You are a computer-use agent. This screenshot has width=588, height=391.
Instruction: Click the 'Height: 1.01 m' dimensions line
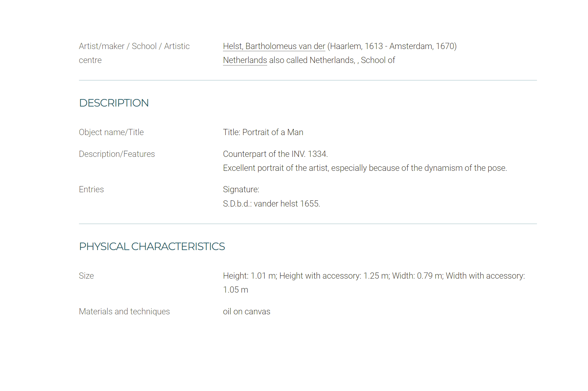(x=374, y=276)
